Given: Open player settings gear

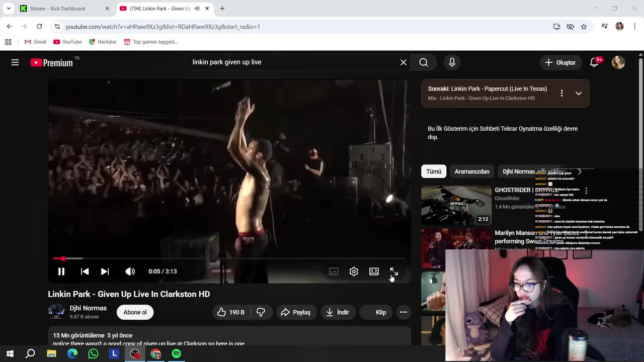Looking at the screenshot, I should (354, 271).
